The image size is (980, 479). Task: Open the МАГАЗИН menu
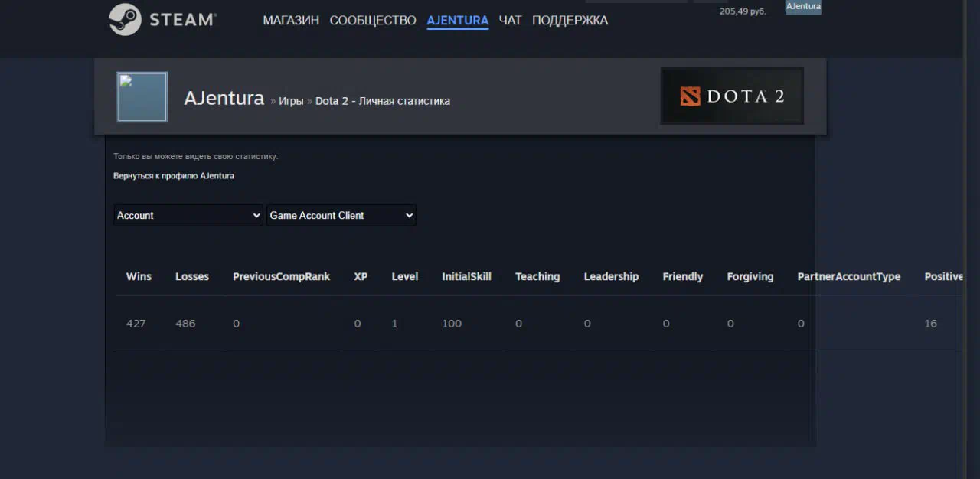(x=291, y=21)
